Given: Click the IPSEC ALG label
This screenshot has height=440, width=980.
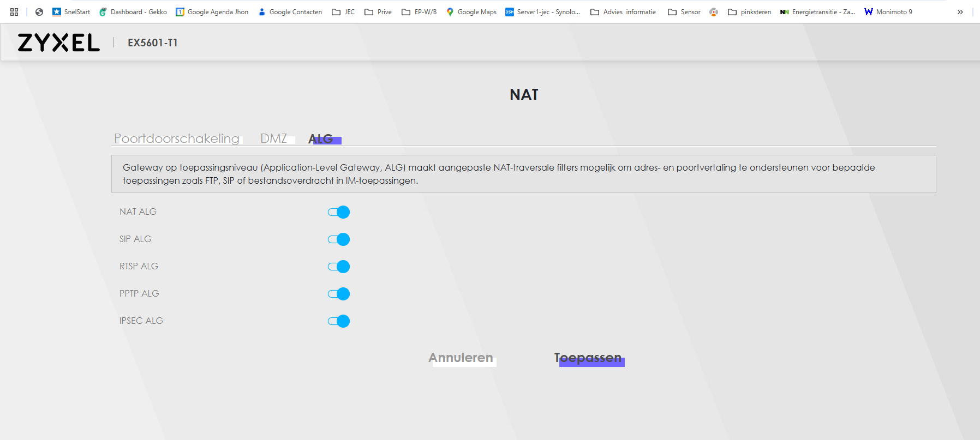Looking at the screenshot, I should click(x=141, y=321).
